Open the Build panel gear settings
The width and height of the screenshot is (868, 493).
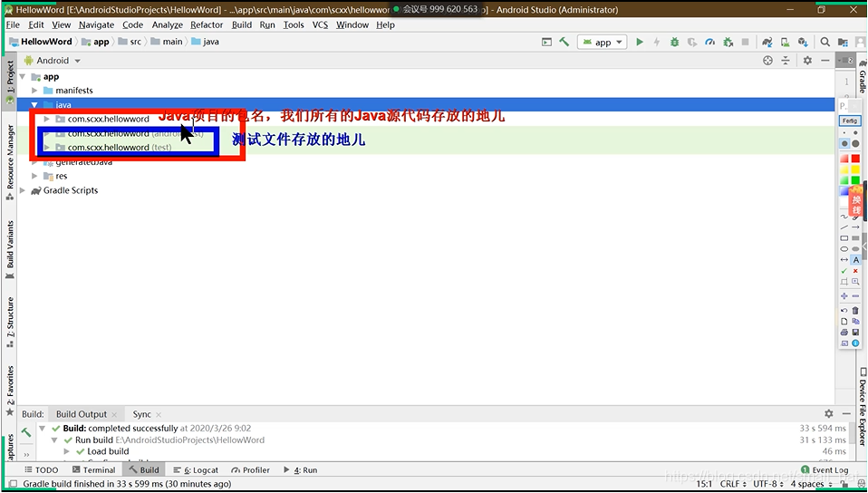click(x=829, y=414)
